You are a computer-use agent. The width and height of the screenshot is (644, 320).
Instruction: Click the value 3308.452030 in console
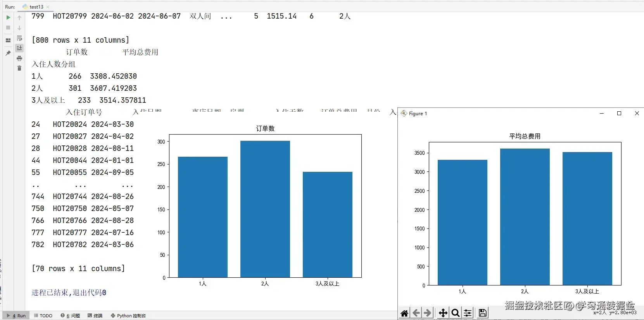[113, 76]
